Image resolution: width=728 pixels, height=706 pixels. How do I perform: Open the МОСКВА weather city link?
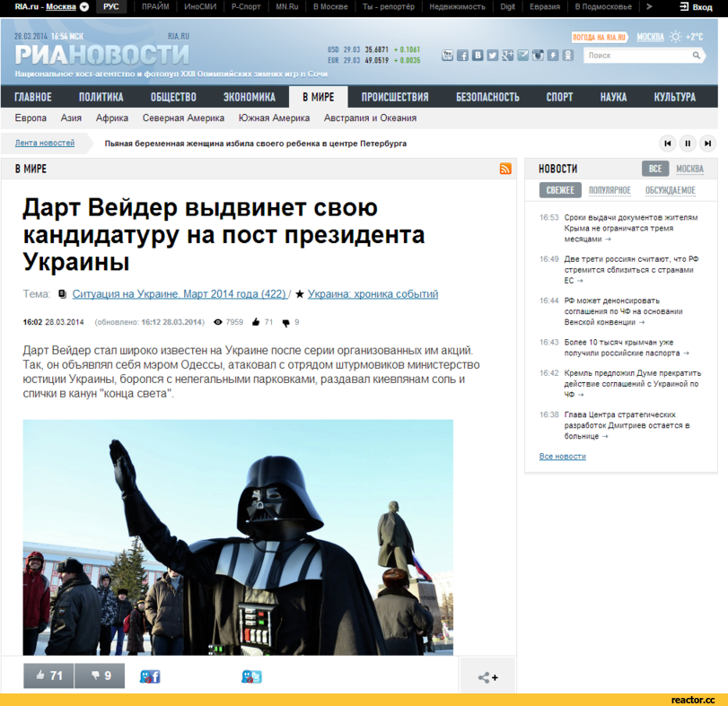point(650,37)
